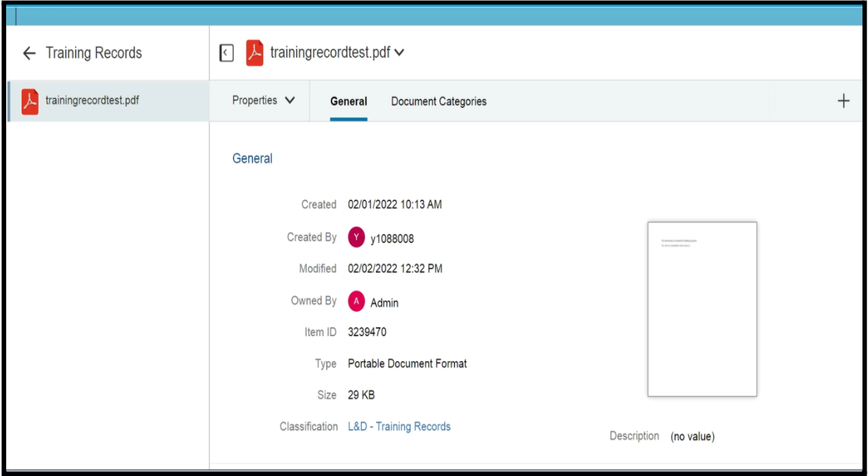Click the back arrow beside Training Records
868x476 pixels.
pyautogui.click(x=29, y=54)
